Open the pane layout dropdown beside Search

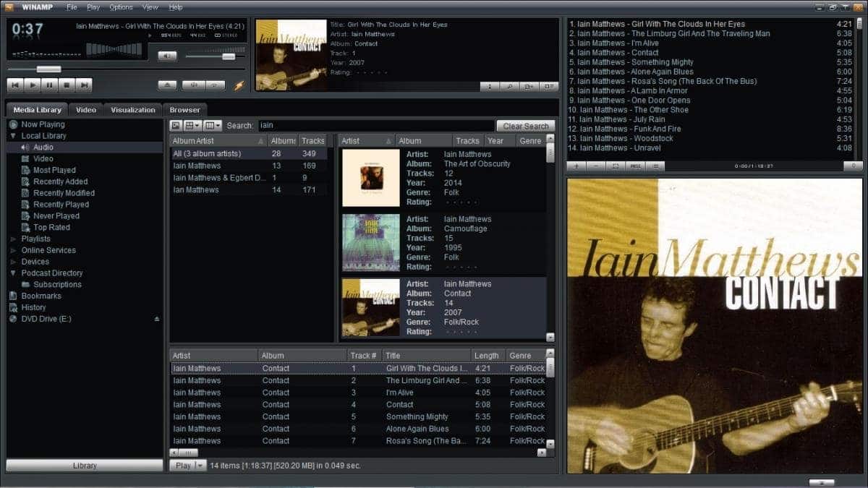coord(213,126)
